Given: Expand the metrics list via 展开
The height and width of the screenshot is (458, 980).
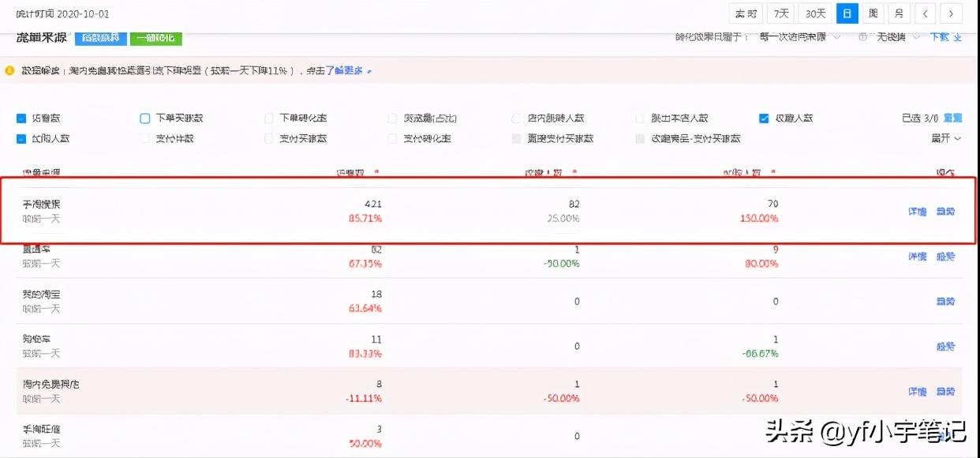Looking at the screenshot, I should (941, 138).
